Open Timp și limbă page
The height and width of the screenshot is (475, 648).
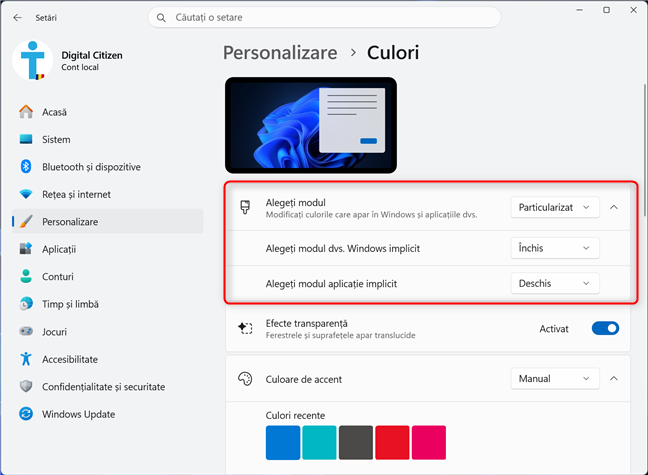click(x=108, y=304)
